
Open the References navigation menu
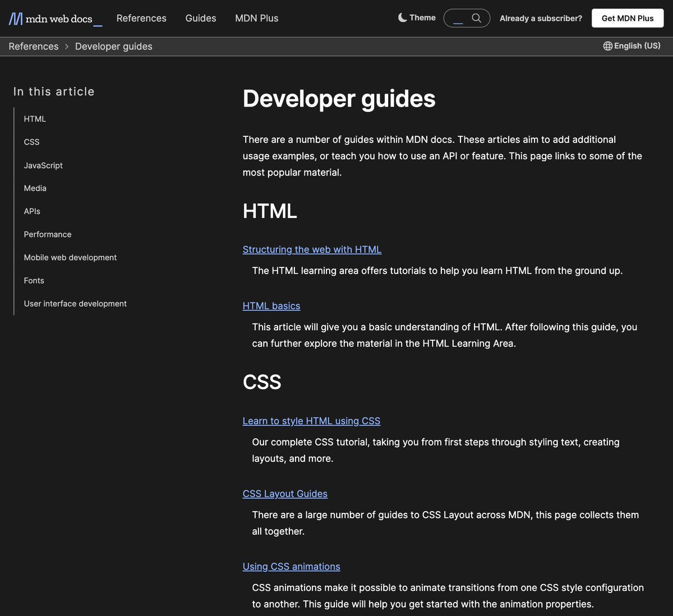[x=141, y=18]
